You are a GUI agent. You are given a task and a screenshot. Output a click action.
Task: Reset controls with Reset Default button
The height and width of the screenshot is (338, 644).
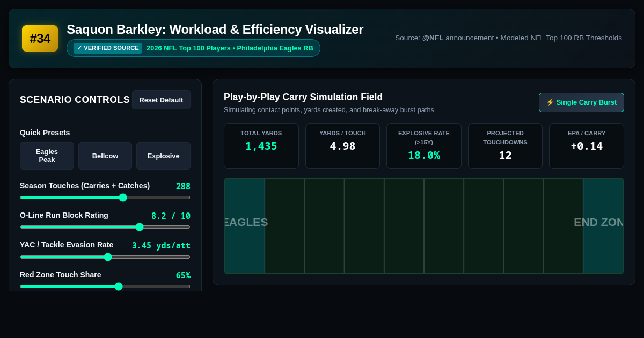tap(161, 100)
